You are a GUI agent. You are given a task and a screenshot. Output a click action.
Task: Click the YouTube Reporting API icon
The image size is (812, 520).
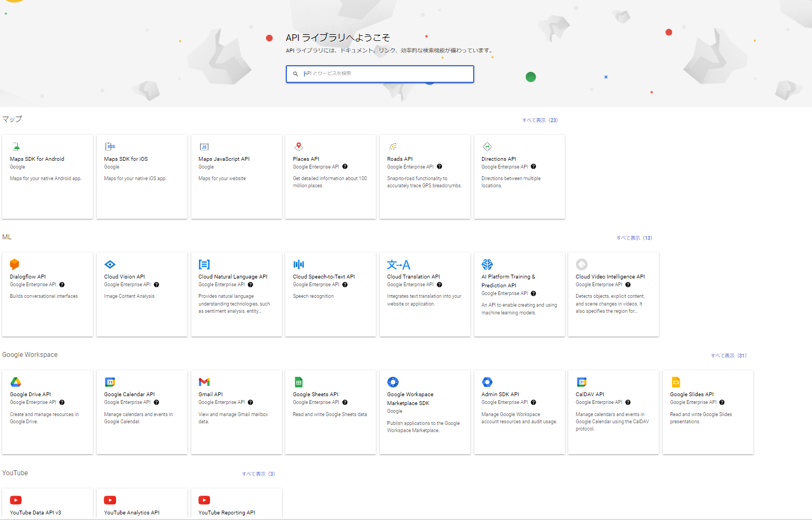click(x=205, y=500)
